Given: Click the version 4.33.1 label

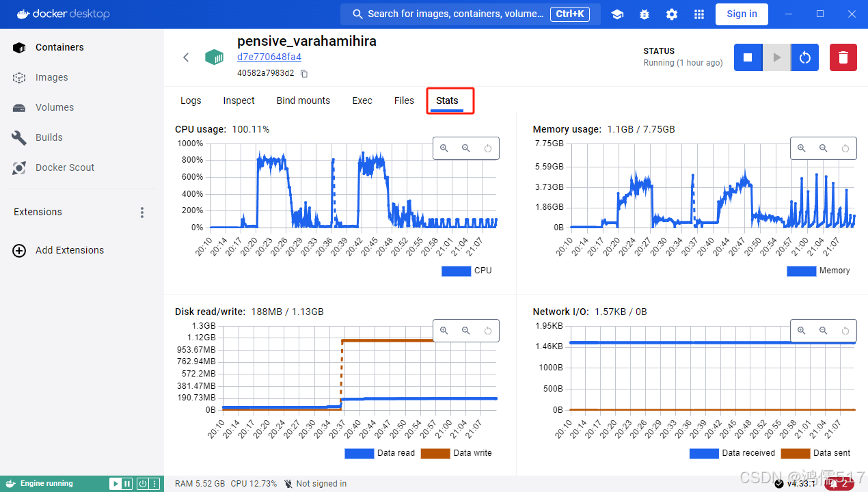Looking at the screenshot, I should tap(801, 484).
